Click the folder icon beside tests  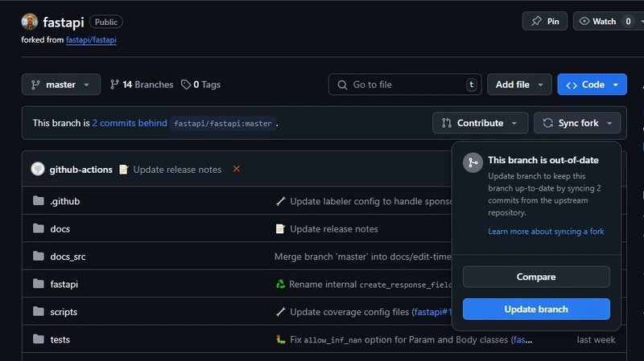[x=38, y=338]
